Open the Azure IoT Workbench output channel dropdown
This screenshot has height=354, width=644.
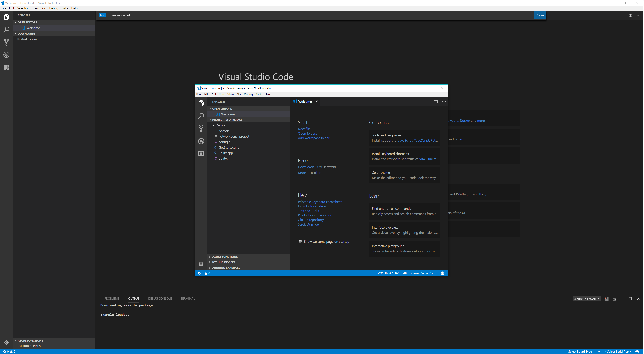pyautogui.click(x=587, y=299)
